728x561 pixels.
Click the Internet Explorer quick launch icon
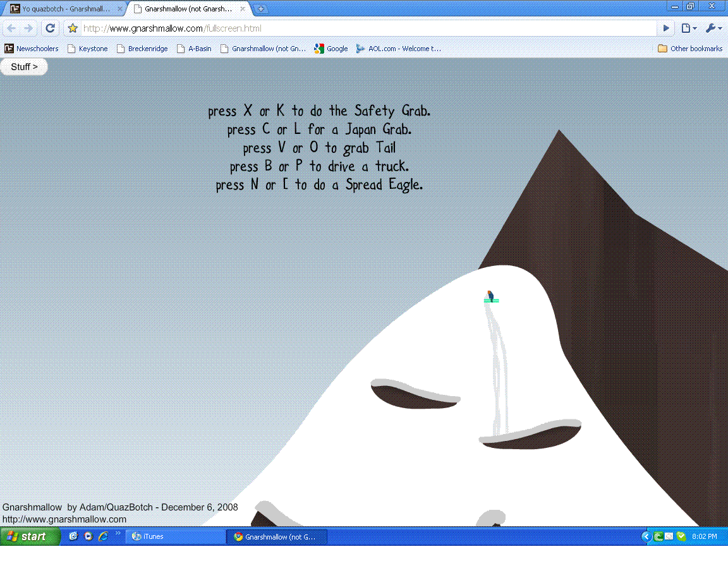(103, 536)
